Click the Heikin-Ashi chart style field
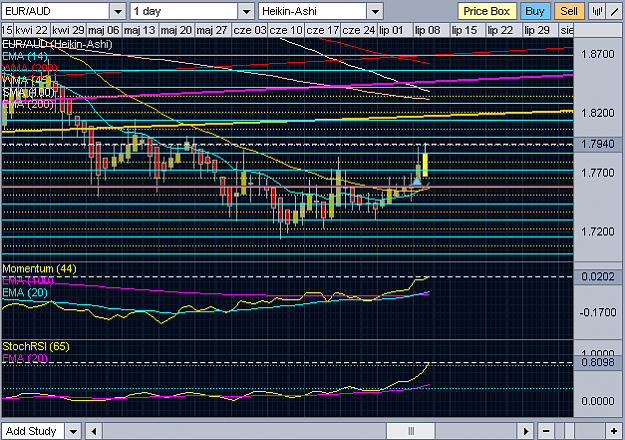The image size is (625, 440). click(312, 11)
